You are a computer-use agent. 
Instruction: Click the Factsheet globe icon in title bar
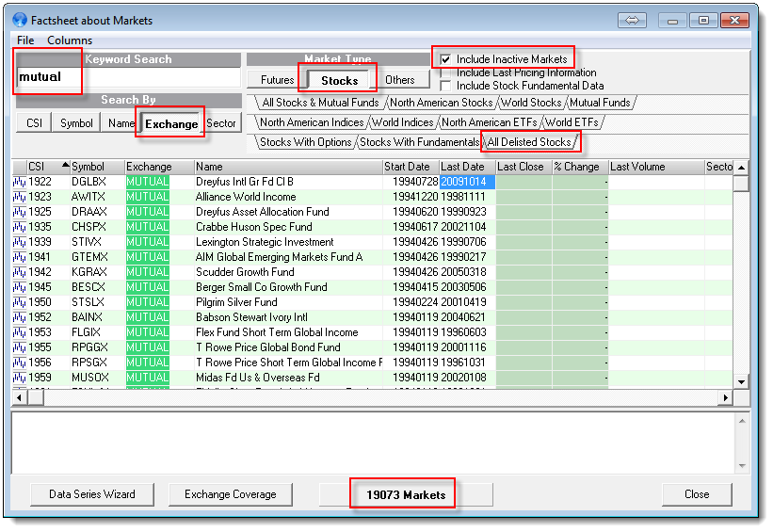(20, 20)
